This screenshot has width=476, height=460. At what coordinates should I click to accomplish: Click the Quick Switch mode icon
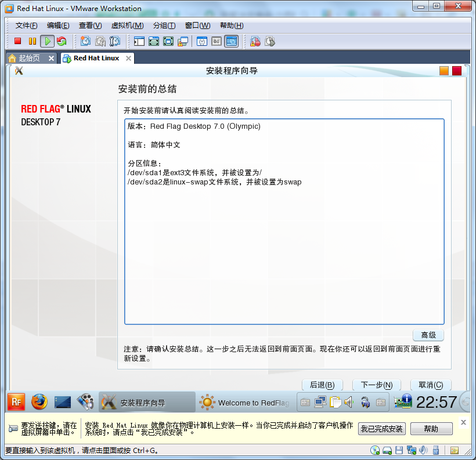pos(168,41)
